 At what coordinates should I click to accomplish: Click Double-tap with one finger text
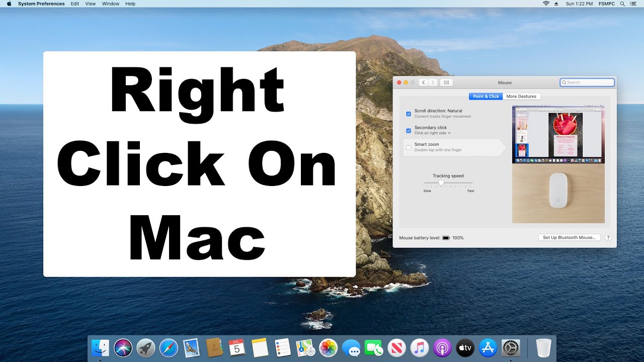(438, 150)
